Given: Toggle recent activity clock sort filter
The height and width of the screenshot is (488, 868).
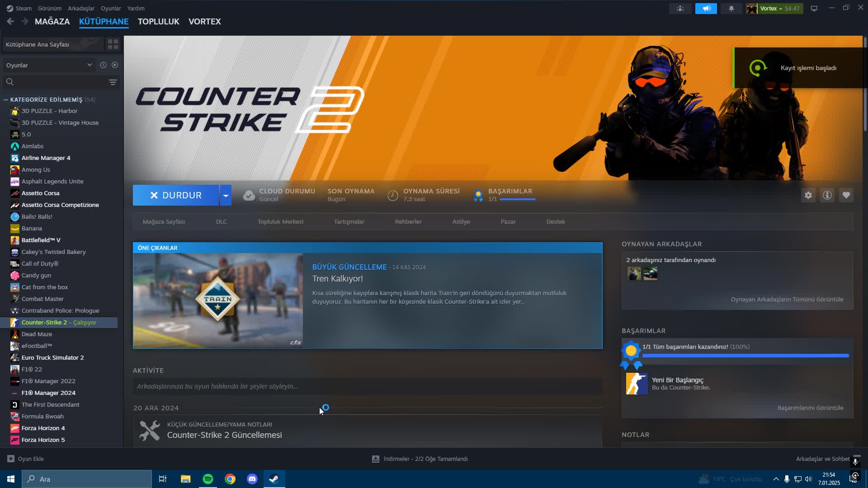Looking at the screenshot, I should [103, 65].
